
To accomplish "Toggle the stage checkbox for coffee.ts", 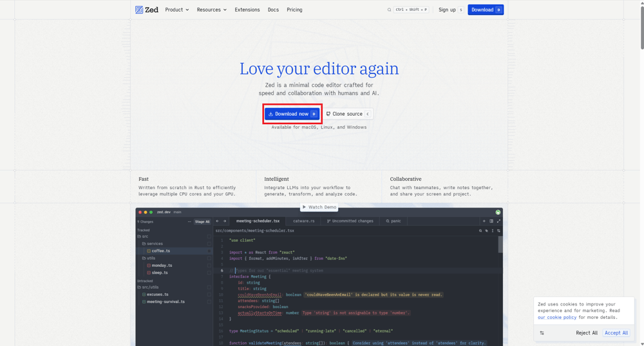I will [x=209, y=251].
